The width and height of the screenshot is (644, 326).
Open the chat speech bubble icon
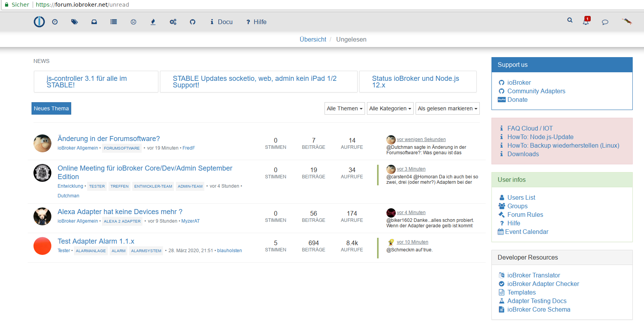coord(605,22)
